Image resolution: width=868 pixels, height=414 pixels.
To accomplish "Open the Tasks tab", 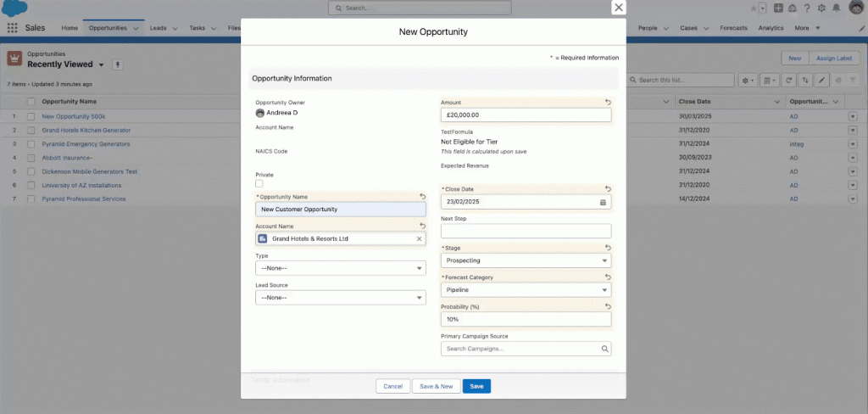I will point(197,28).
